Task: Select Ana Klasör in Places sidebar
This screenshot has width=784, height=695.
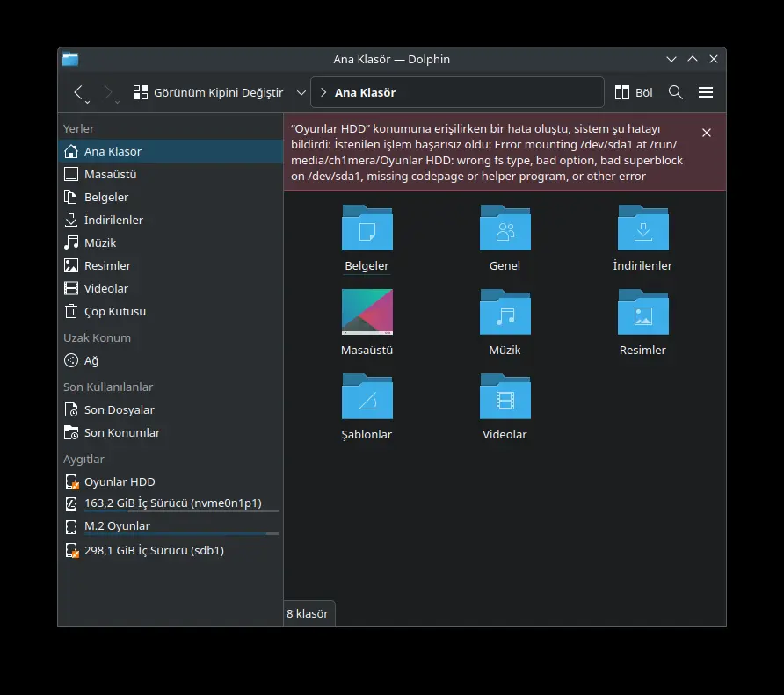Action: point(171,151)
